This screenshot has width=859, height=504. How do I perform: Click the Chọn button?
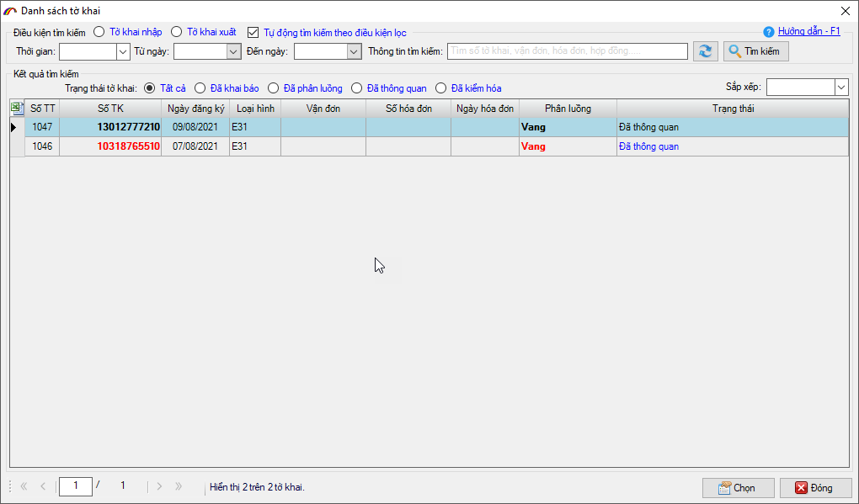tap(739, 487)
